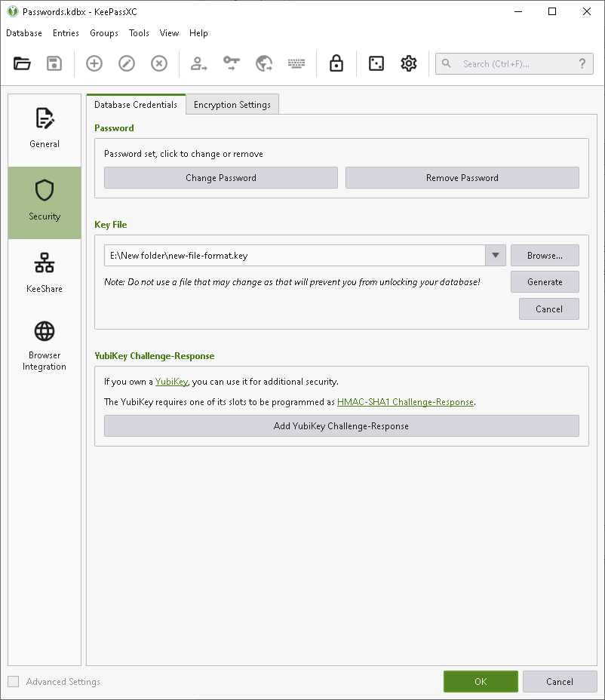Screen dimensions: 605x700
Task: Click the Open Database folder icon
Action: pos(22,64)
